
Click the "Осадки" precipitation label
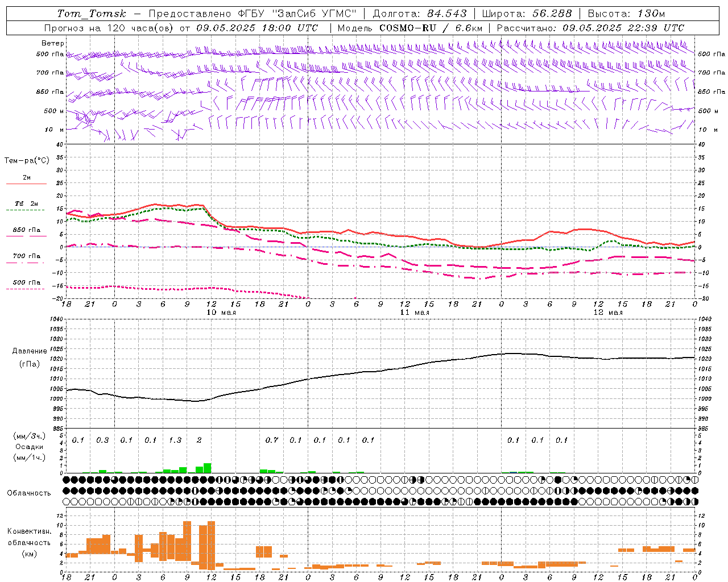30,447
